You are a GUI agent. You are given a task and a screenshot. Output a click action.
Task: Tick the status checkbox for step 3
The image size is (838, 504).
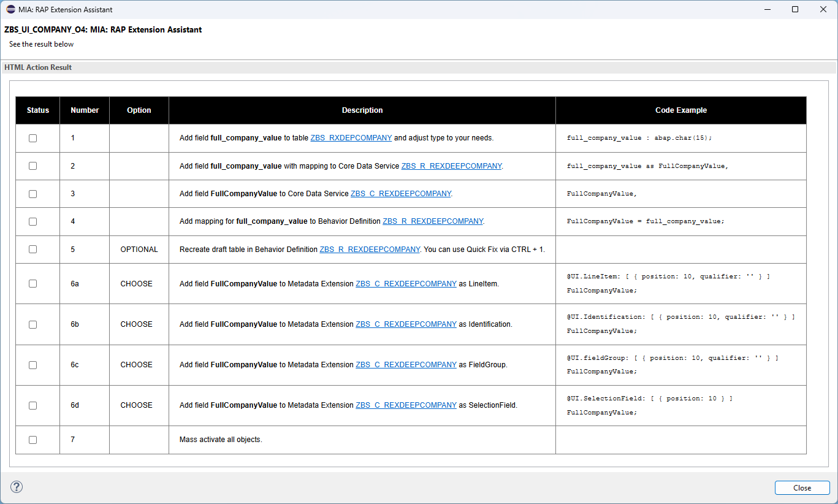32,194
